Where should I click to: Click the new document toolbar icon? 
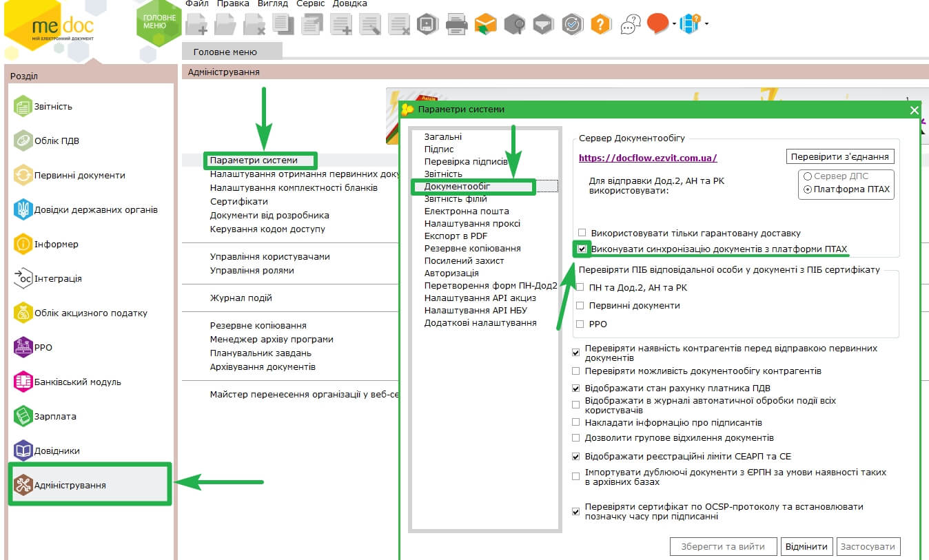(197, 25)
